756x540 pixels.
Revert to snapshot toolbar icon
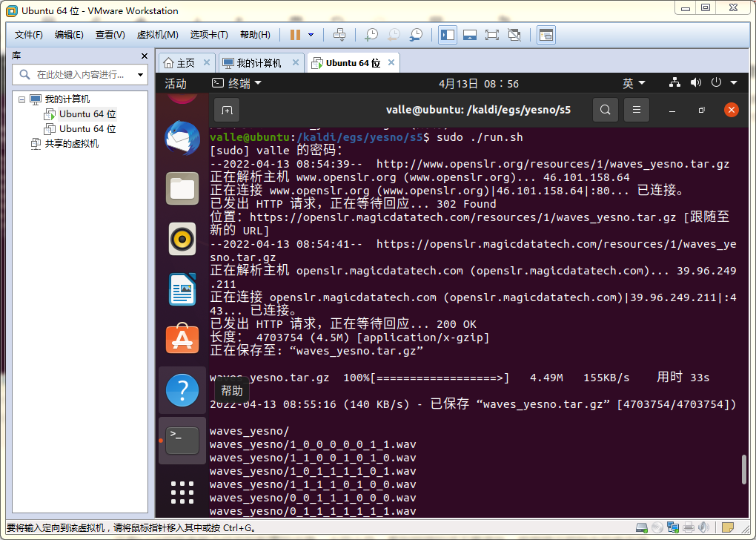[x=394, y=35]
